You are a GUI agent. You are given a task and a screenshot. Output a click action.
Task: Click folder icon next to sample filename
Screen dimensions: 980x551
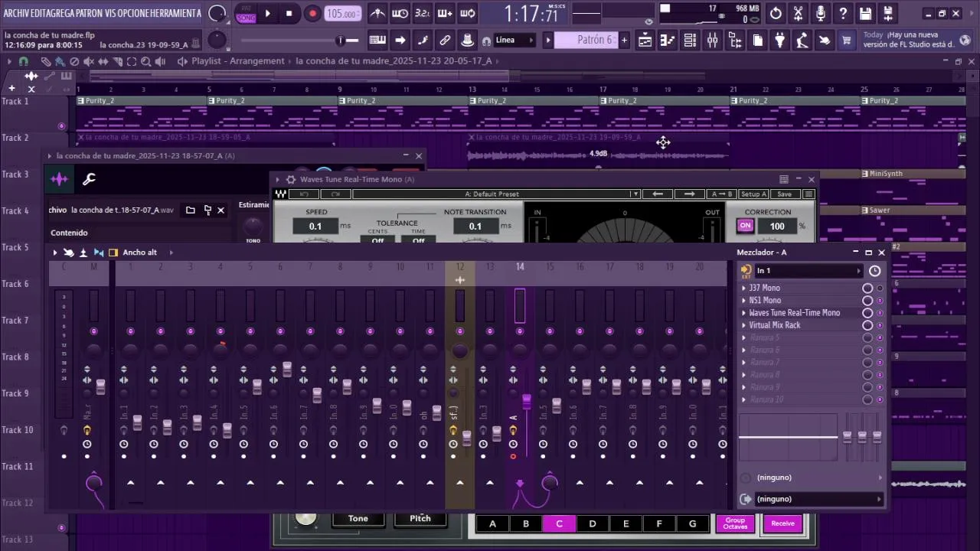pyautogui.click(x=190, y=210)
